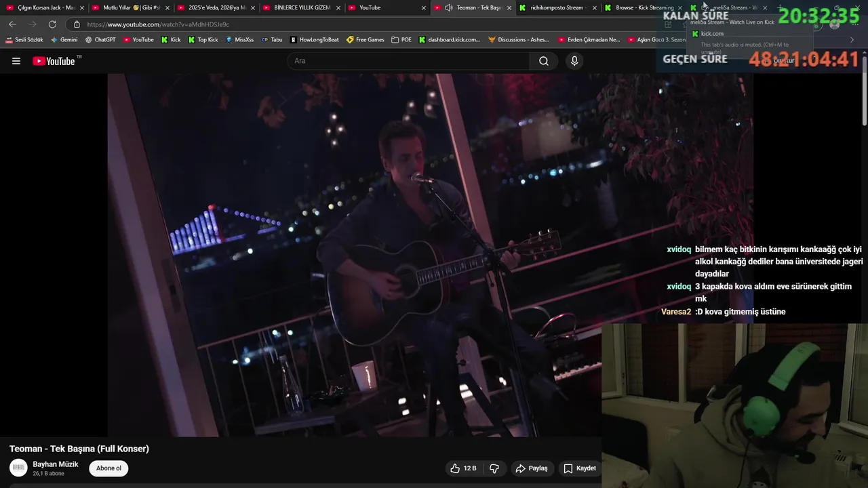Image resolution: width=868 pixels, height=488 pixels.
Task: Click the browser forward arrow
Action: pyautogui.click(x=32, y=24)
